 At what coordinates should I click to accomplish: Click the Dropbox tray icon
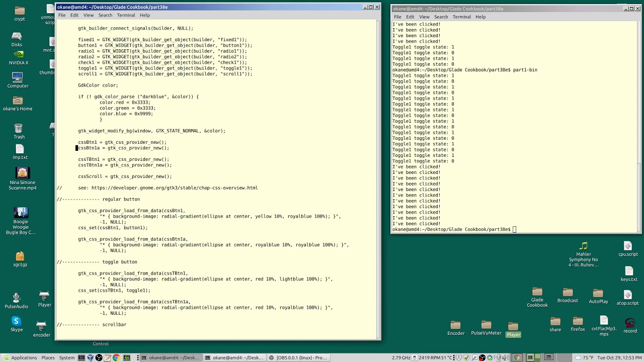pos(459,357)
